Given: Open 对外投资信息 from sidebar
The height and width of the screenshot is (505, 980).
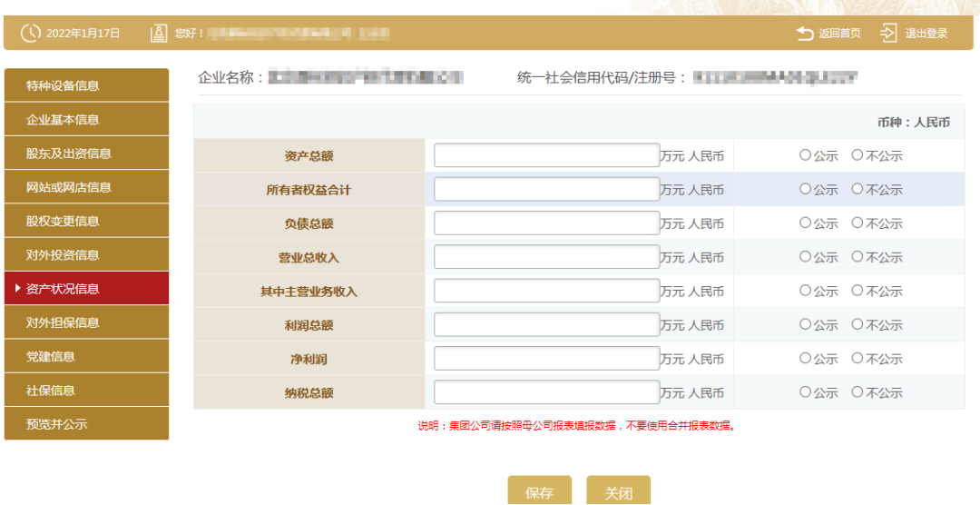Looking at the screenshot, I should coord(86,255).
